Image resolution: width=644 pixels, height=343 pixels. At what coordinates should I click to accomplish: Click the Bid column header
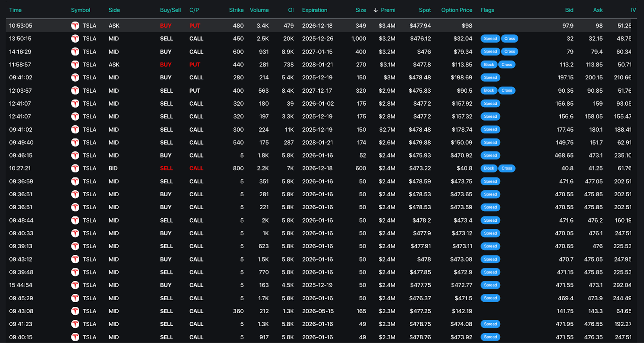click(569, 10)
